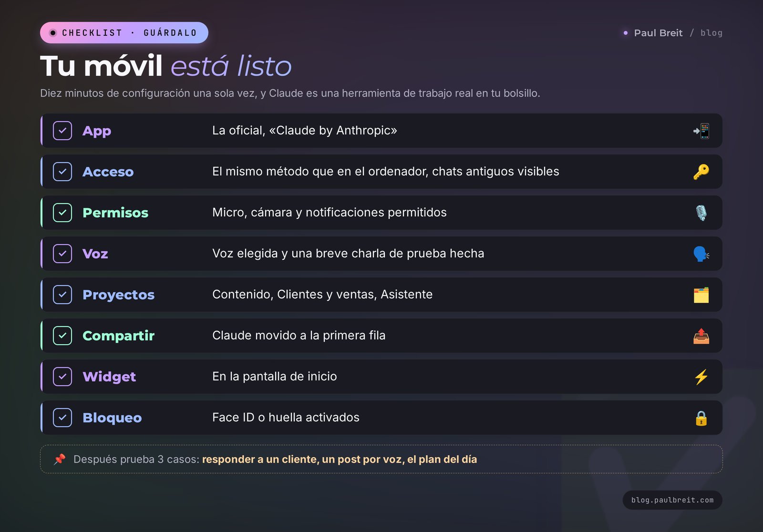763x532 pixels.
Task: Click the outbox tray icon in Compartir row
Action: [x=701, y=336]
